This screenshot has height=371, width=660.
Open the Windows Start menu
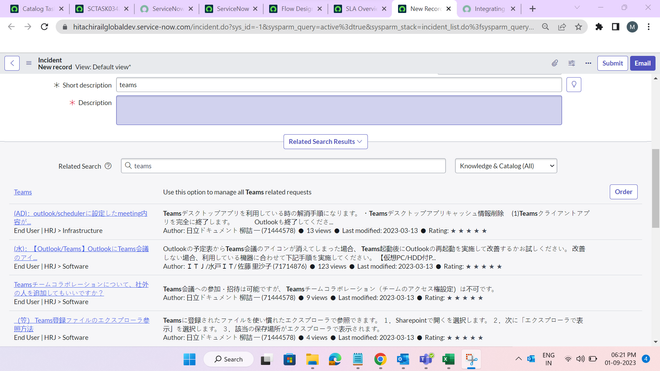click(189, 359)
